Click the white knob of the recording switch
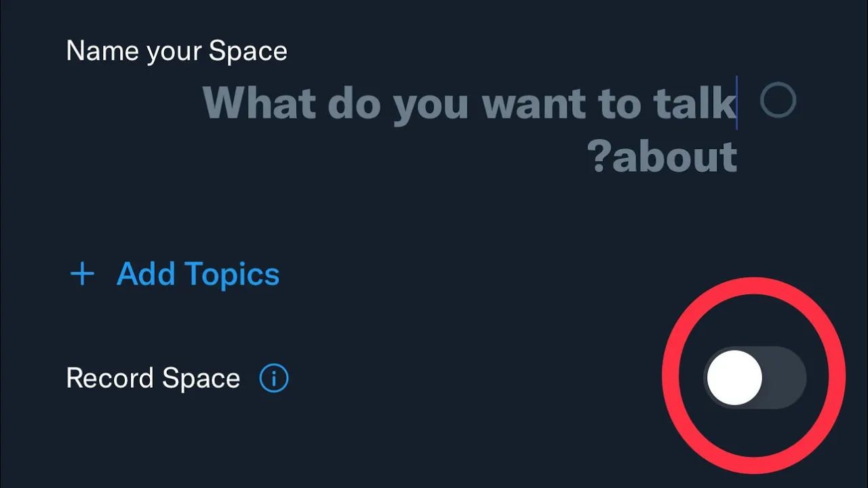This screenshot has height=488, width=868. coord(734,378)
